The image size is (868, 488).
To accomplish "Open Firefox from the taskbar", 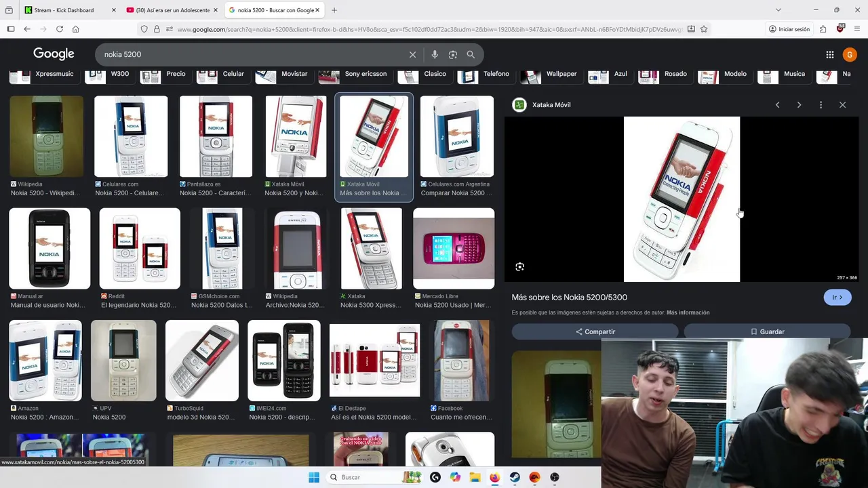I will pyautogui.click(x=495, y=477).
